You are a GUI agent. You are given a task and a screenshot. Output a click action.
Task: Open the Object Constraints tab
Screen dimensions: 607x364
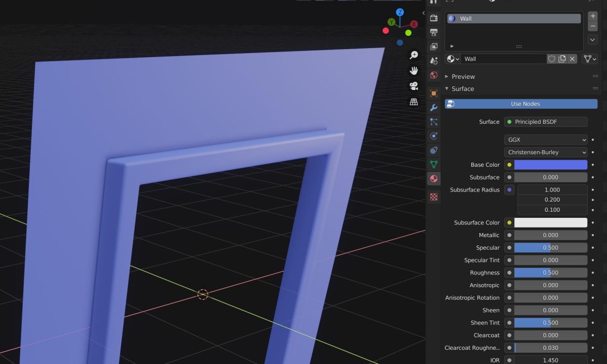(433, 150)
